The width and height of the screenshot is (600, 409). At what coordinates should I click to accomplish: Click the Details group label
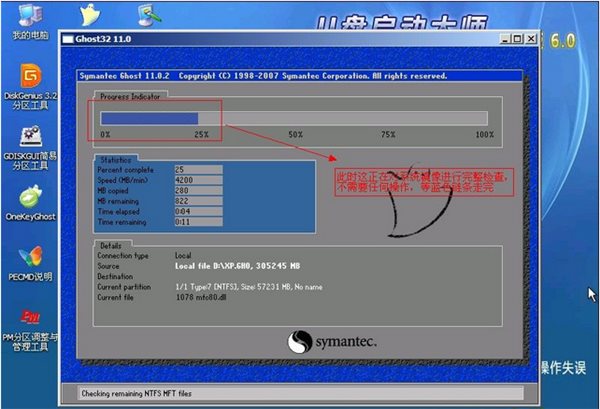[111, 246]
